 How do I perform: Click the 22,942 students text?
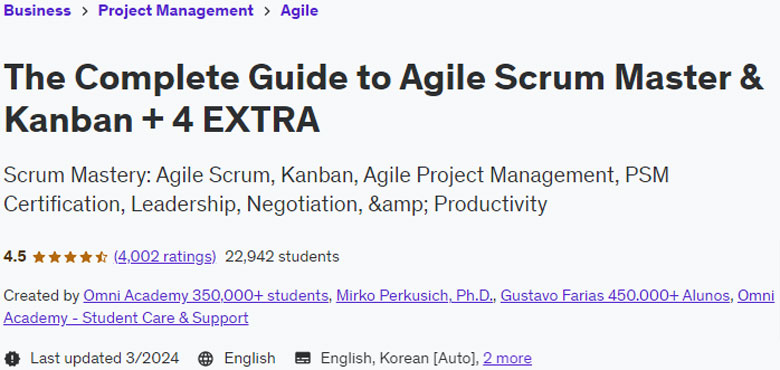pyautogui.click(x=282, y=257)
